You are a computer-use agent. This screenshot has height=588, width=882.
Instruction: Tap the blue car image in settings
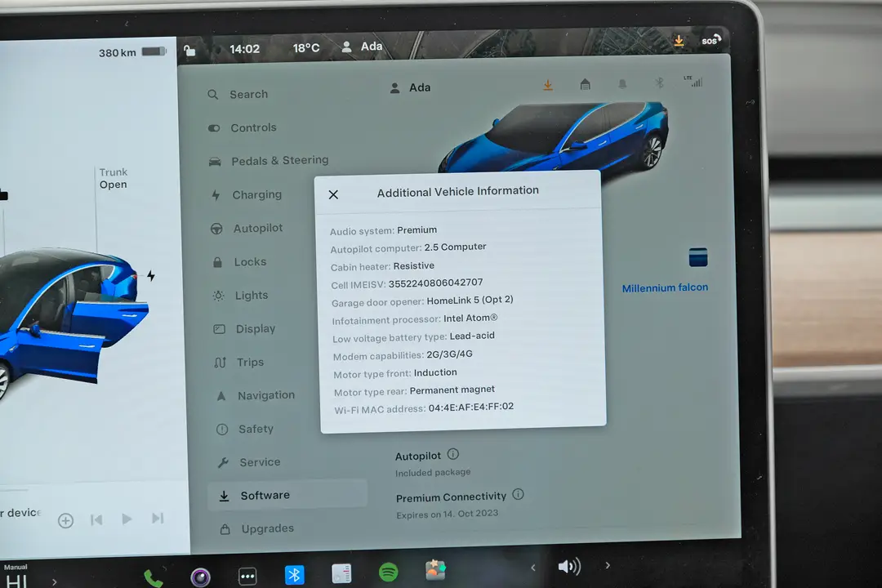click(x=554, y=136)
